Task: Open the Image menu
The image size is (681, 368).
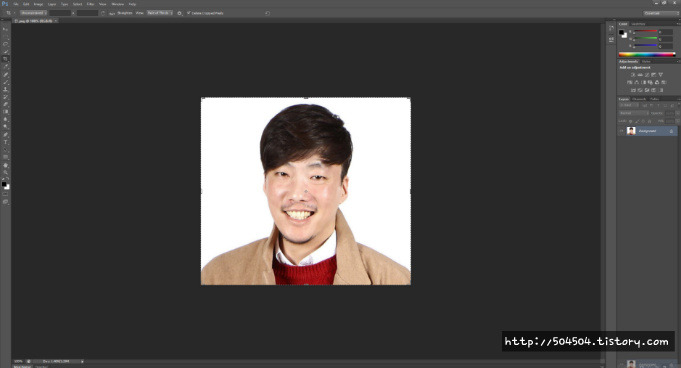Action: pos(38,4)
